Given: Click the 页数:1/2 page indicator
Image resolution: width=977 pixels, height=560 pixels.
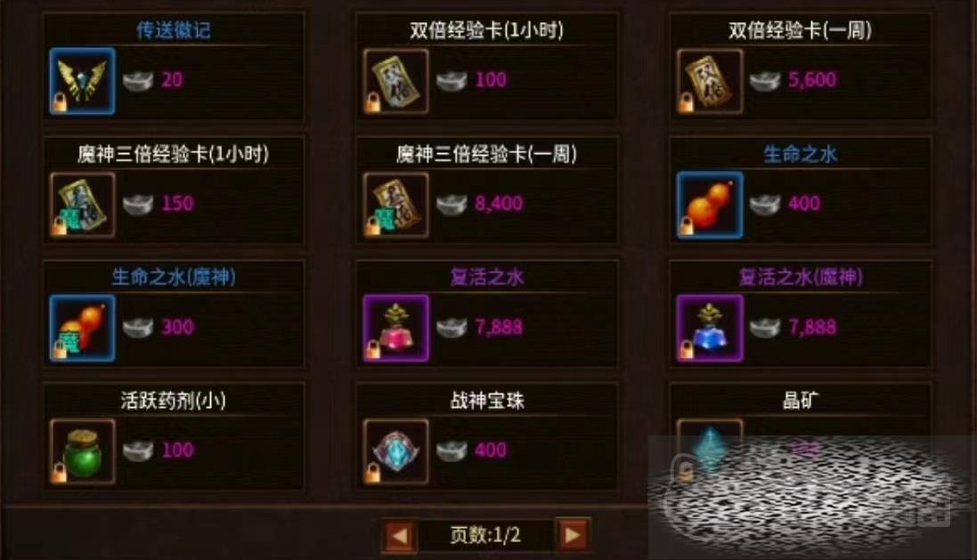Looking at the screenshot, I should [x=485, y=535].
